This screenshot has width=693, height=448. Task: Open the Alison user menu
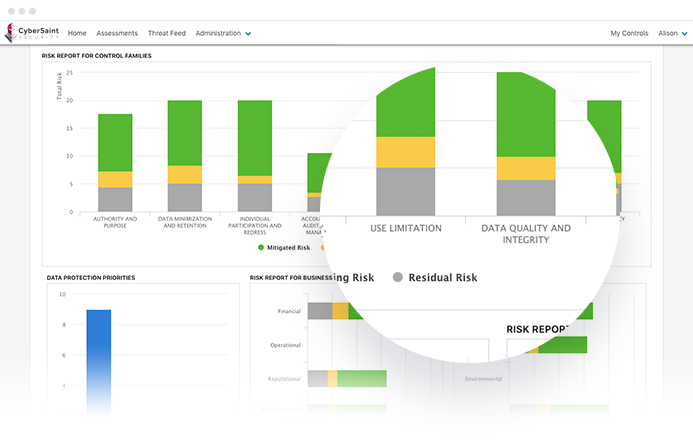click(x=673, y=33)
